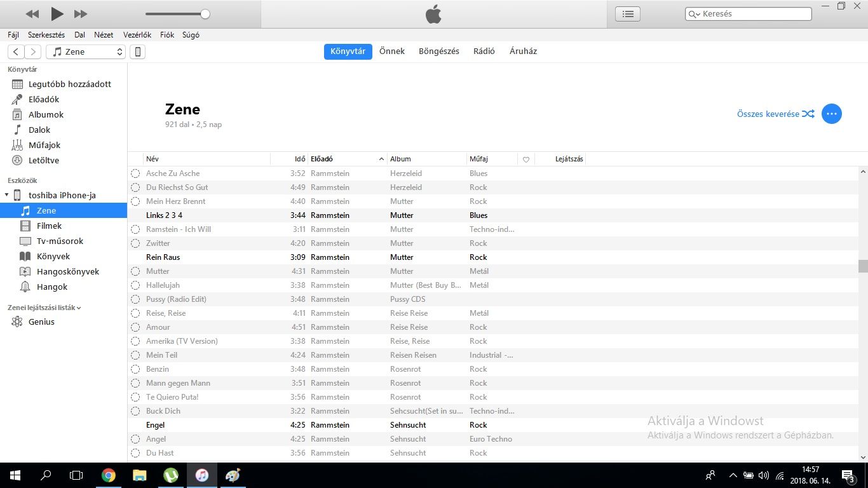This screenshot has width=868, height=488.
Task: Sort by the Album column header
Action: 427,159
